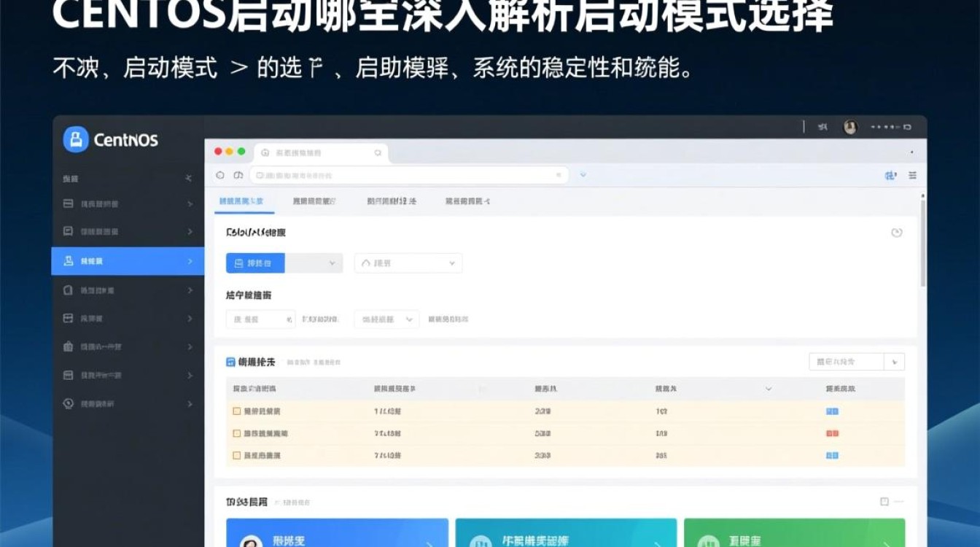Image resolution: width=980 pixels, height=547 pixels.
Task: Click the small input field under the second heading
Action: click(x=260, y=319)
